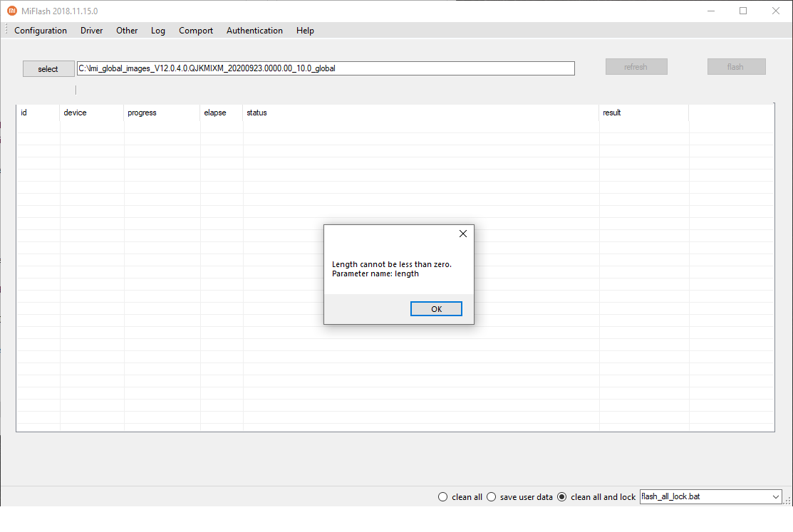Close the error dialog with X

462,234
